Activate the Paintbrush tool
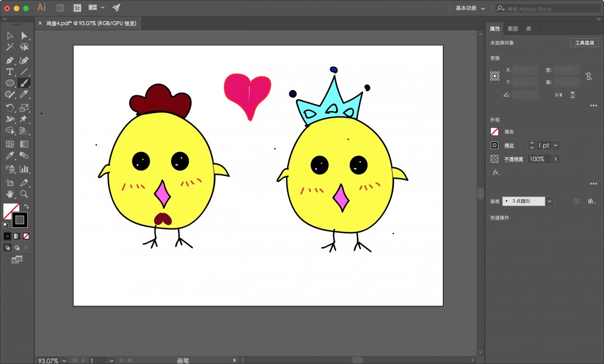The image size is (604, 364). click(x=24, y=83)
